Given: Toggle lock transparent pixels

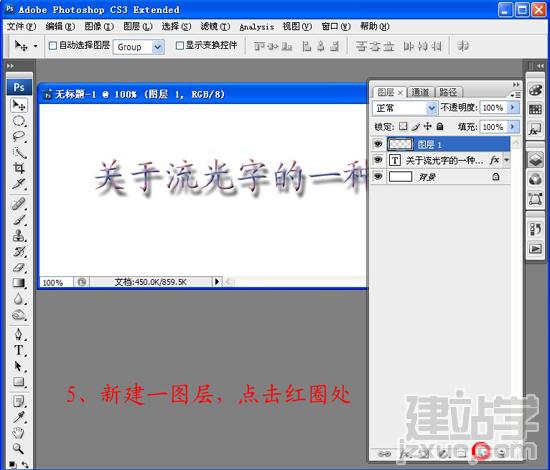Looking at the screenshot, I should coord(403,126).
